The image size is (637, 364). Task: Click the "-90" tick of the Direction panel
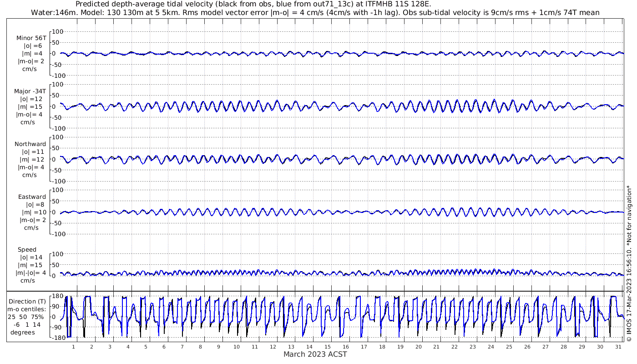click(57, 327)
